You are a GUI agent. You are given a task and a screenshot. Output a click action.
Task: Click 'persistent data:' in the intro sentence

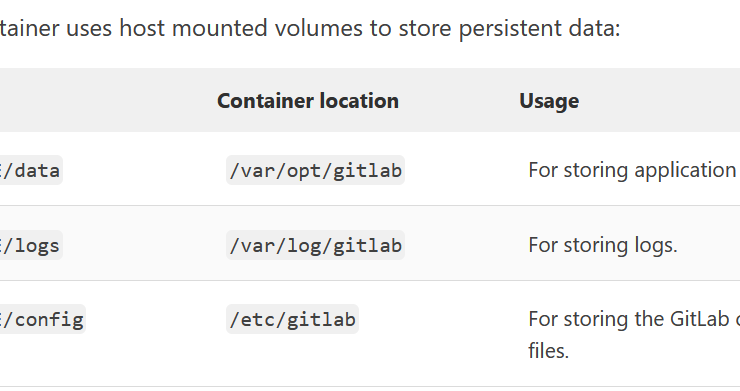tap(539, 28)
